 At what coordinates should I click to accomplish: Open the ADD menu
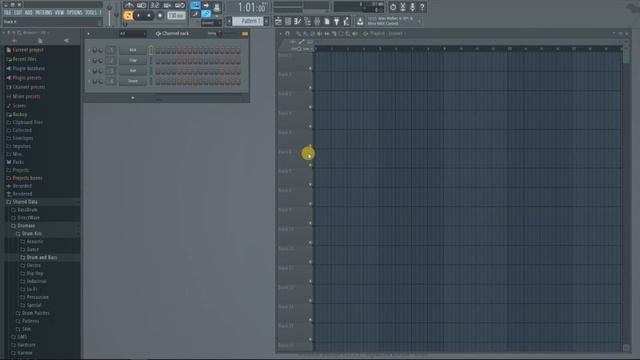pyautogui.click(x=29, y=13)
